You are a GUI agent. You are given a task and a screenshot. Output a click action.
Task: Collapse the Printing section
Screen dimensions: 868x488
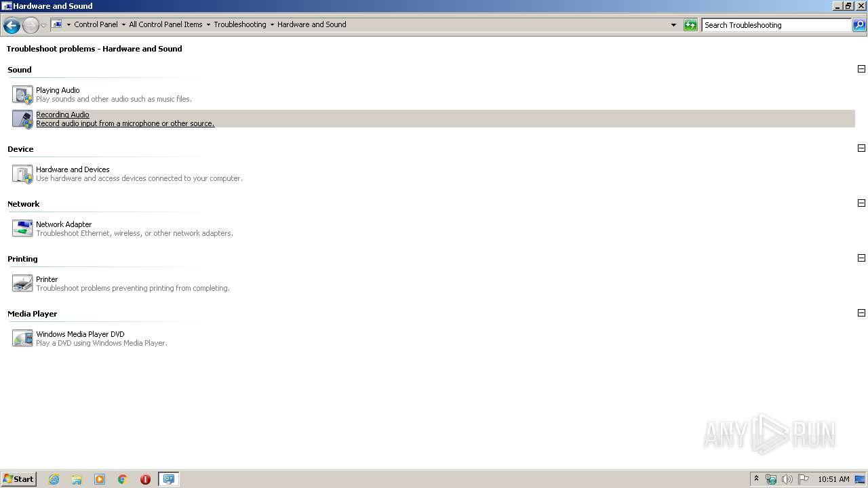(861, 258)
